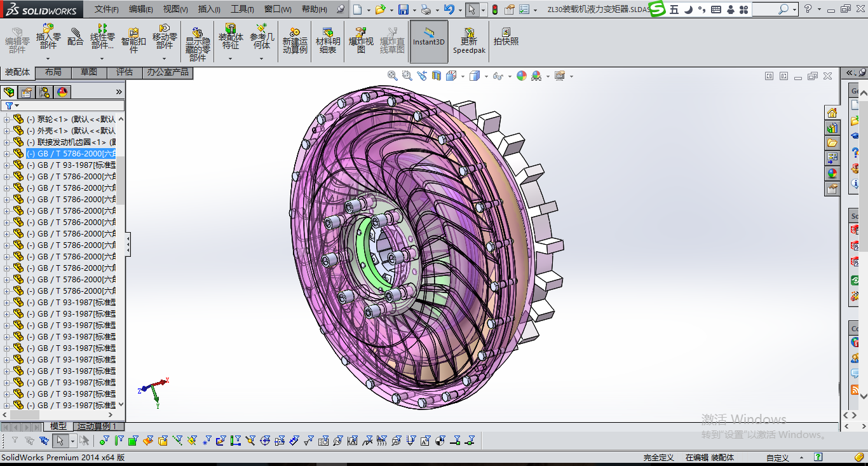
Task: Click the 线性零部件 linear component pattern tool
Action: coord(102,37)
